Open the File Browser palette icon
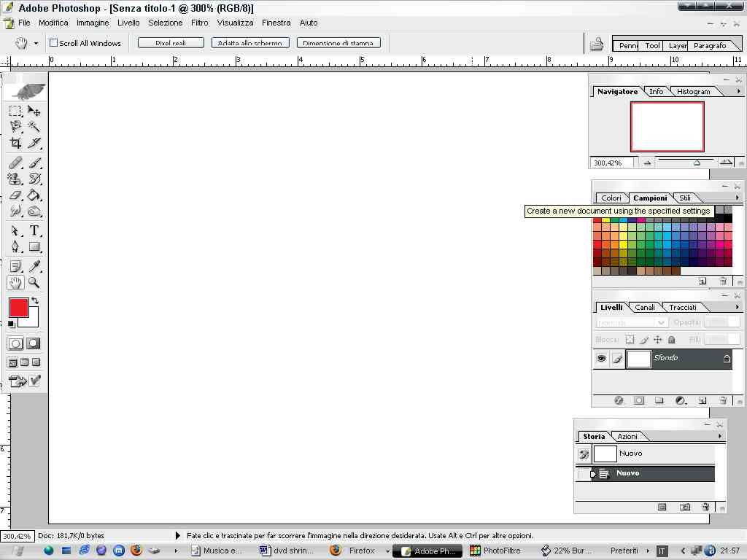 (x=597, y=44)
